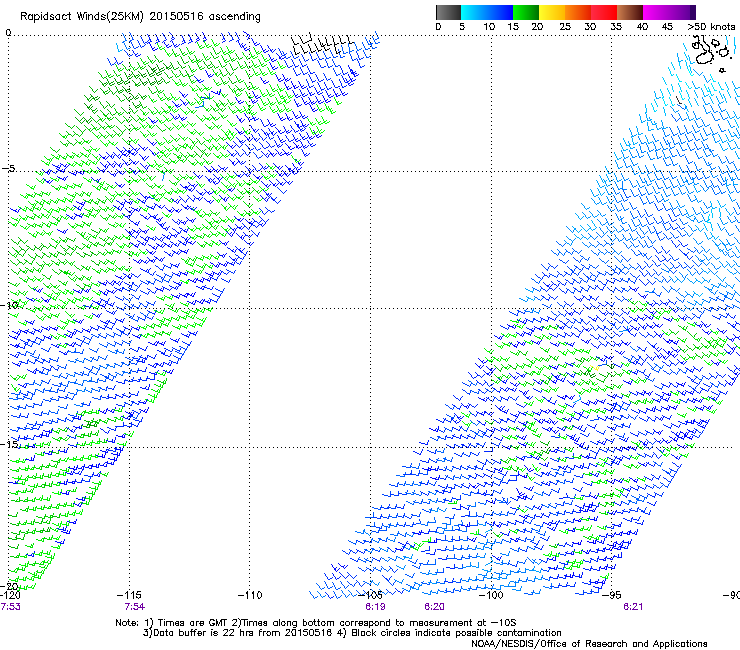This screenshot has height=650, width=740.
Task: Click the yellow wind barb near -96 longitude
Action: (x=595, y=367)
